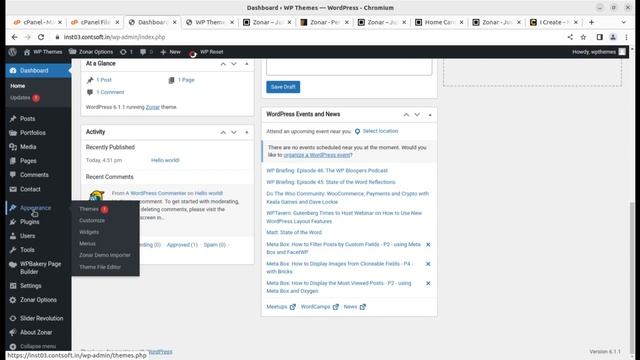Open Contact in the sidebar

[30, 189]
